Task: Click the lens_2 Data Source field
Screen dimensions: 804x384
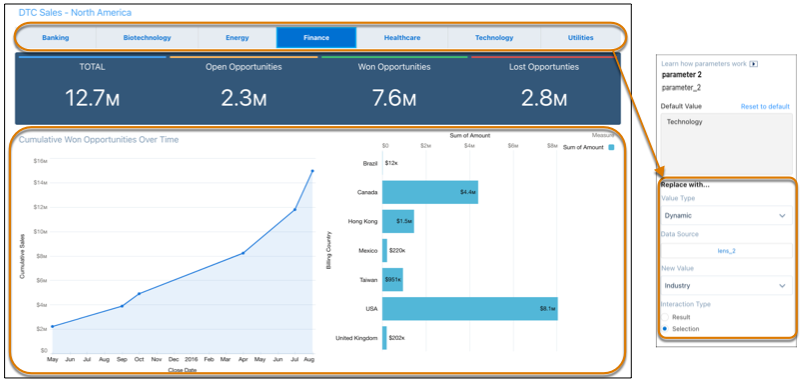Action: tap(726, 251)
